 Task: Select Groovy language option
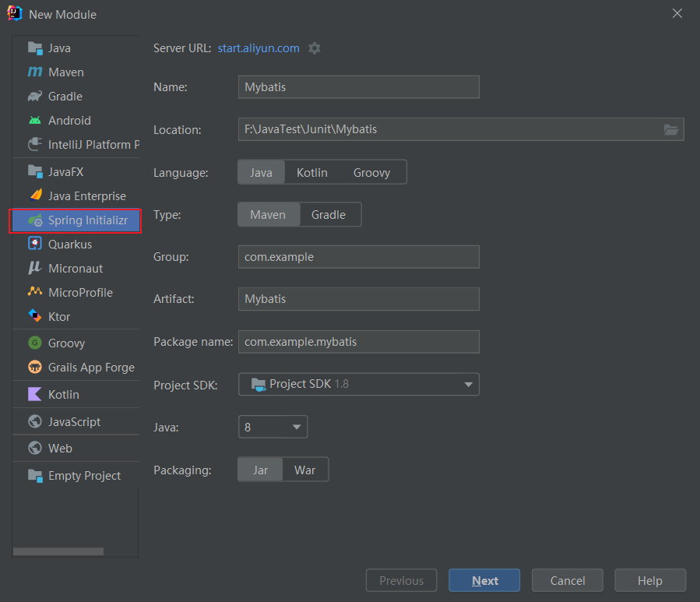click(x=371, y=172)
